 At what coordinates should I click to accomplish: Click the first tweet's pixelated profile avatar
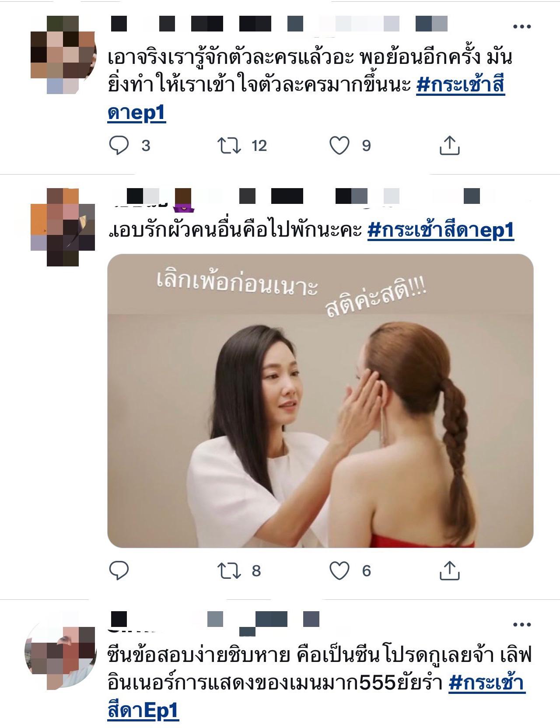(63, 55)
